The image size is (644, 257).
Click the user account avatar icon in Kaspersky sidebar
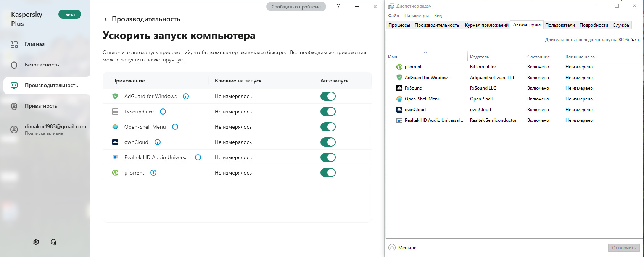[x=14, y=129]
